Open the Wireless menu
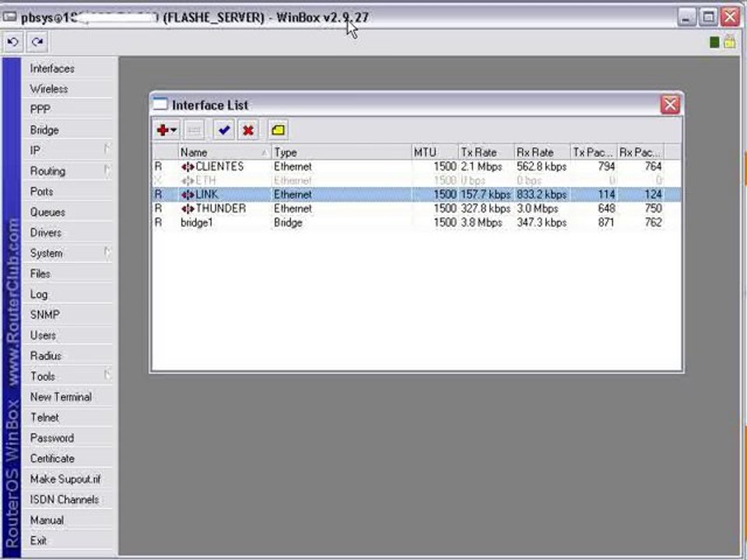This screenshot has width=747, height=560. tap(68, 89)
